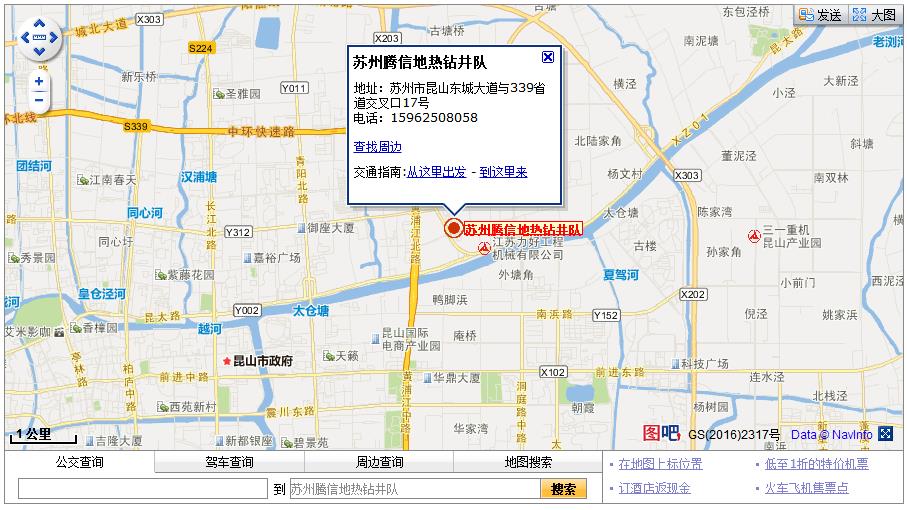Switch to the 驾车查询 tab
Screen dimensions: 907x510
[229, 462]
